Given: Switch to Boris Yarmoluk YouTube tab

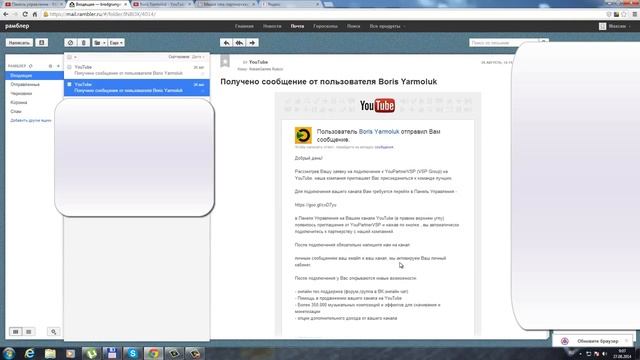Looking at the screenshot, I should point(162,4).
